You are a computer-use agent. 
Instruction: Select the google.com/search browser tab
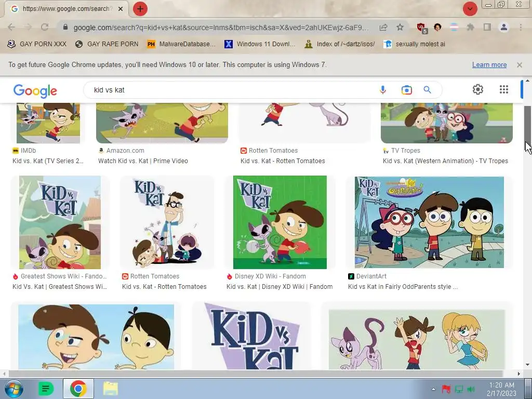[66, 9]
